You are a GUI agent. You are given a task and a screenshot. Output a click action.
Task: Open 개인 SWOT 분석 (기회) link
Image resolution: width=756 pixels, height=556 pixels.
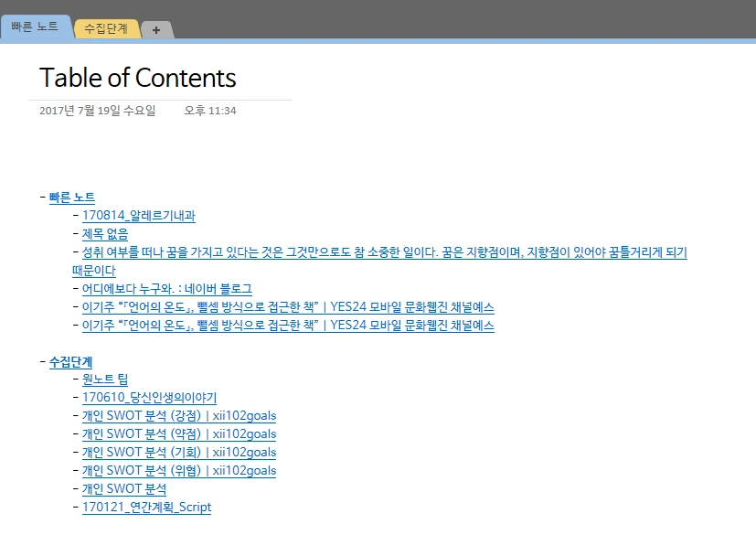pyautogui.click(x=178, y=452)
